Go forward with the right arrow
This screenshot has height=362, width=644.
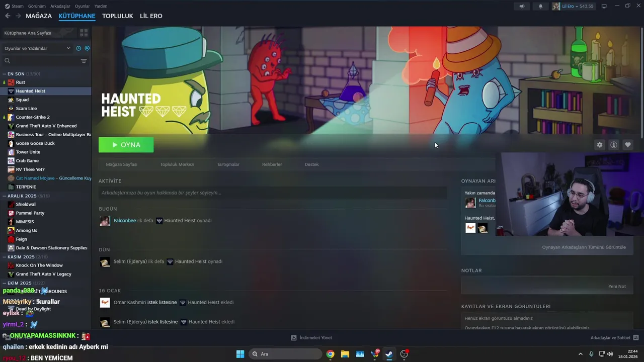pyautogui.click(x=18, y=16)
